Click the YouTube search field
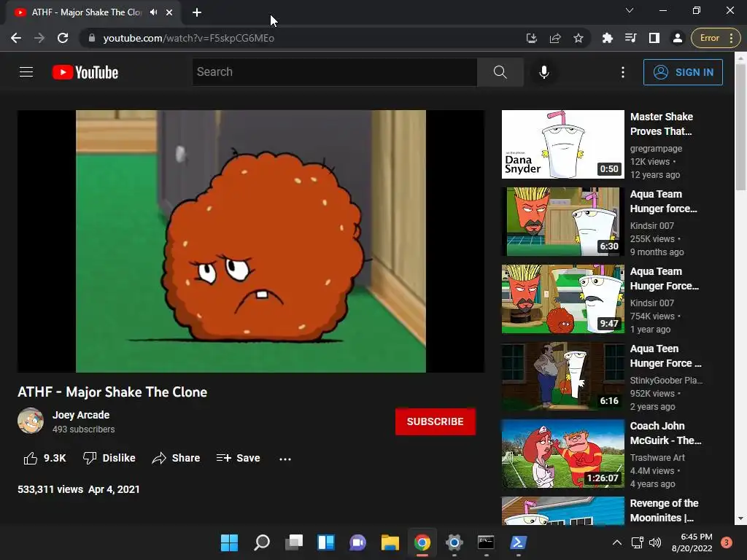 334,72
